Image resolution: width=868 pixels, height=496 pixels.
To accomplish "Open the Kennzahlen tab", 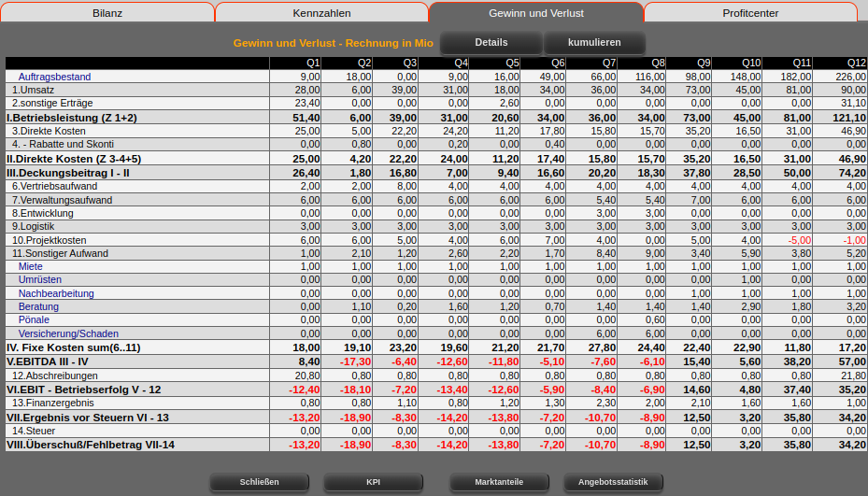I will (x=321, y=13).
